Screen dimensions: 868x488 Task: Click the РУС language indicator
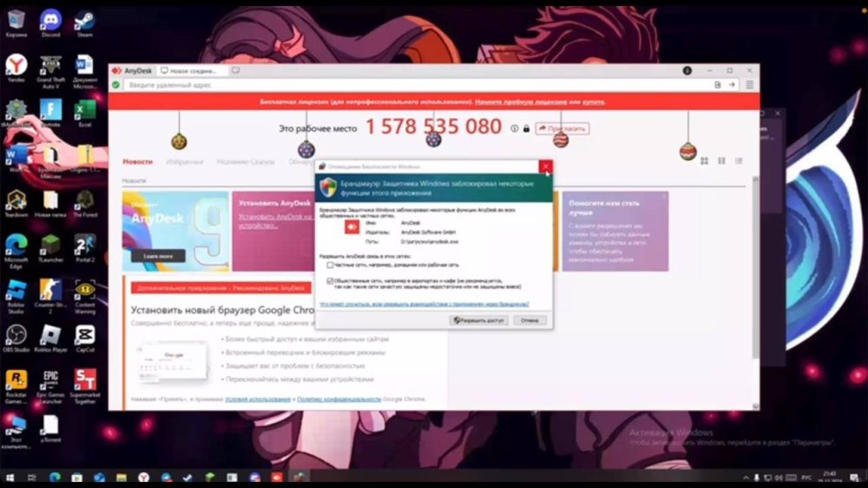[x=806, y=478]
